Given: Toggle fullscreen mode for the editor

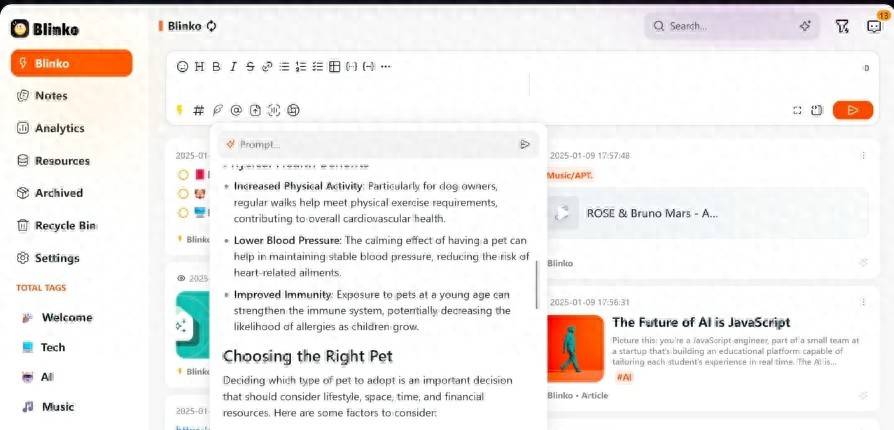Looking at the screenshot, I should [x=797, y=110].
